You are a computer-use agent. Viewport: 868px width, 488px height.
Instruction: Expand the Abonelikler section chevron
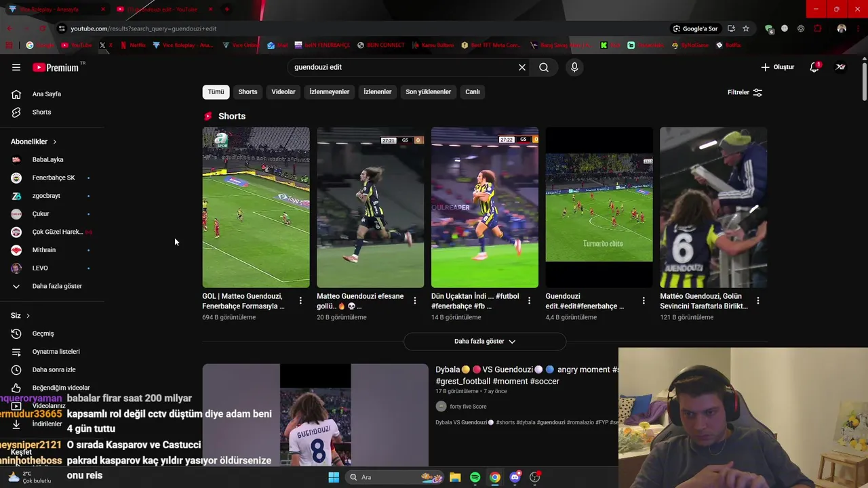(x=55, y=142)
